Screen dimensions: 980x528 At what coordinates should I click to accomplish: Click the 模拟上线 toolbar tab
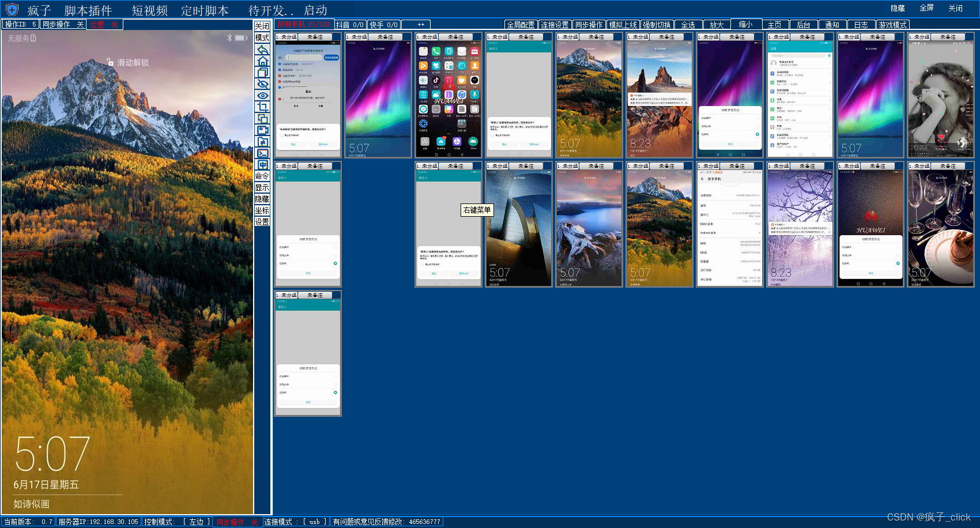coord(623,25)
